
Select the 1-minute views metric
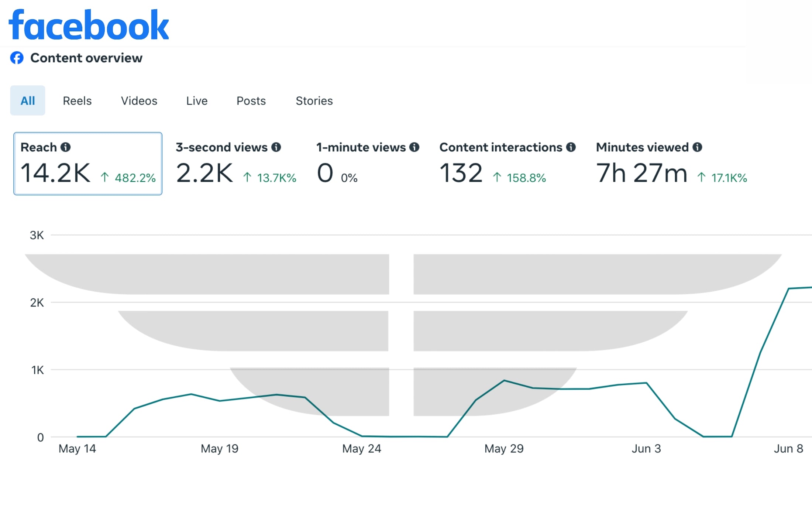(368, 164)
